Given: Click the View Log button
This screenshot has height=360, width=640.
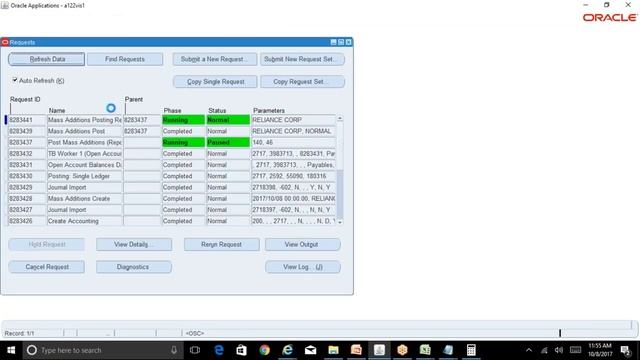Looking at the screenshot, I should coord(302,267).
